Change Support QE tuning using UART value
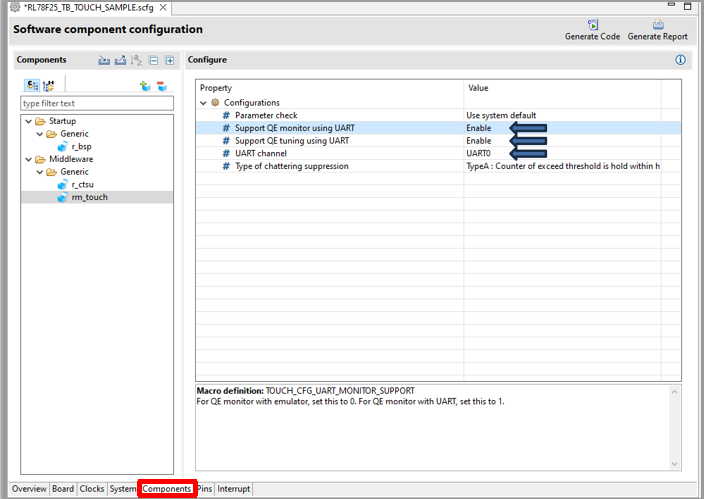Image resolution: width=704 pixels, height=499 pixels. click(x=478, y=141)
